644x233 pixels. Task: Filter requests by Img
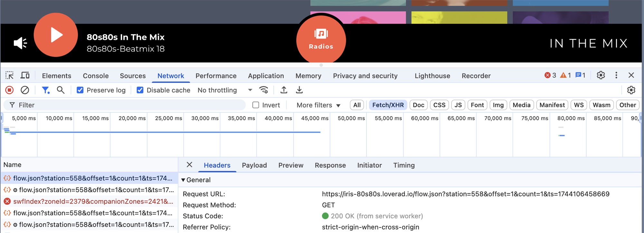[x=498, y=105]
